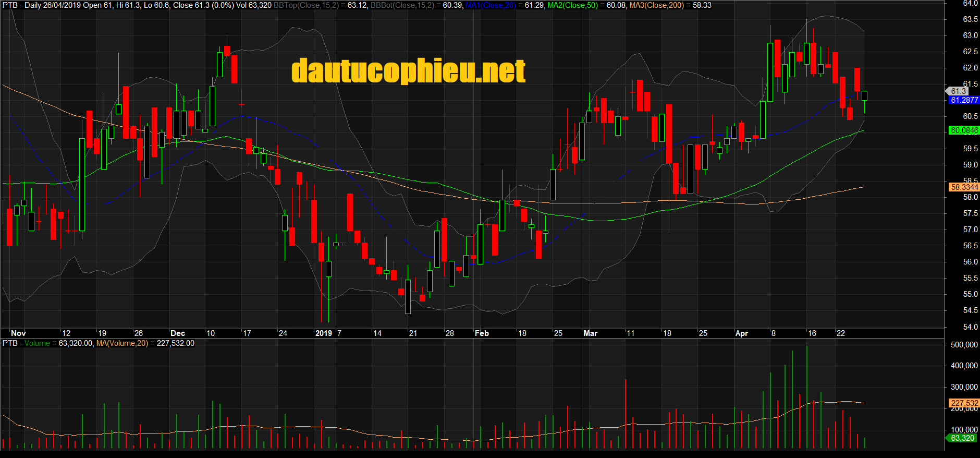Click the 25 date tick in March

[703, 333]
